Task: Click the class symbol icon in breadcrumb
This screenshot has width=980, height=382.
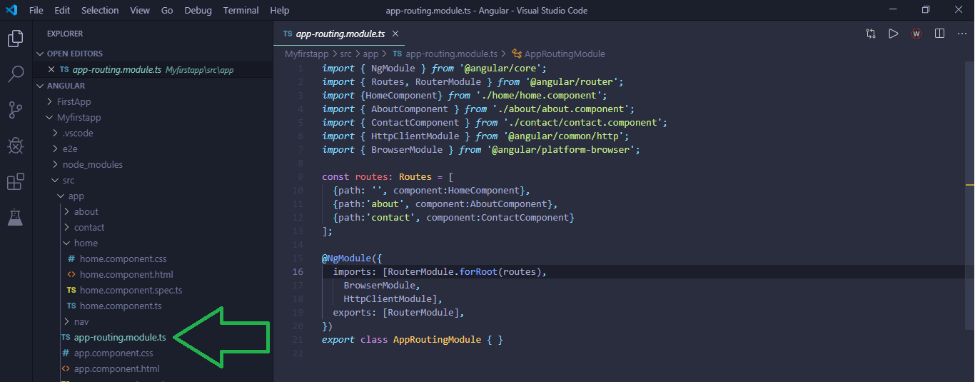Action: pyautogui.click(x=517, y=54)
